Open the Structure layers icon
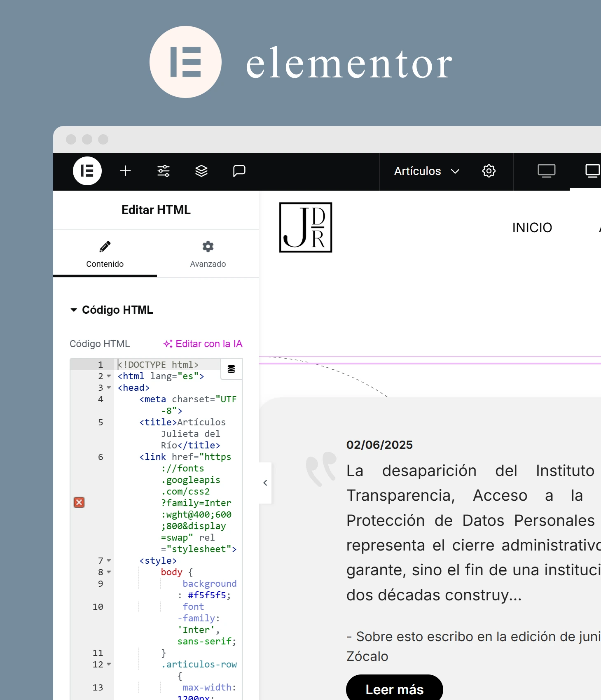Viewport: 601px width, 700px height. point(201,171)
